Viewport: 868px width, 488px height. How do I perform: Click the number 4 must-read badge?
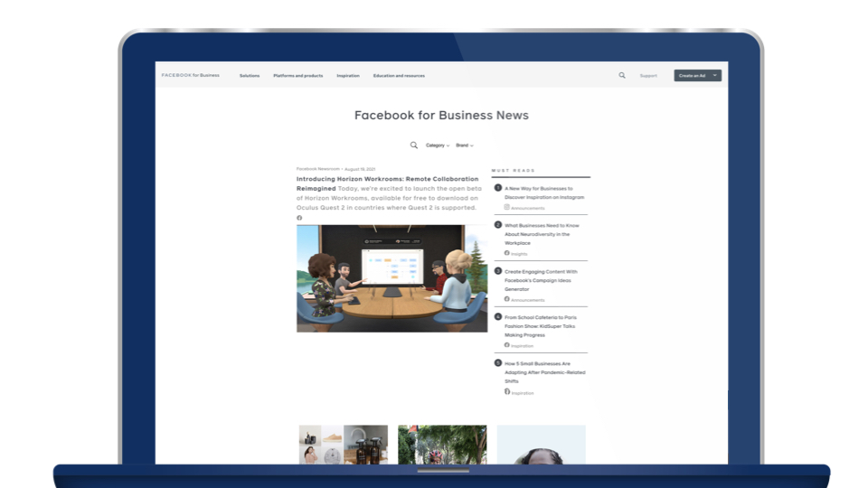tap(497, 316)
